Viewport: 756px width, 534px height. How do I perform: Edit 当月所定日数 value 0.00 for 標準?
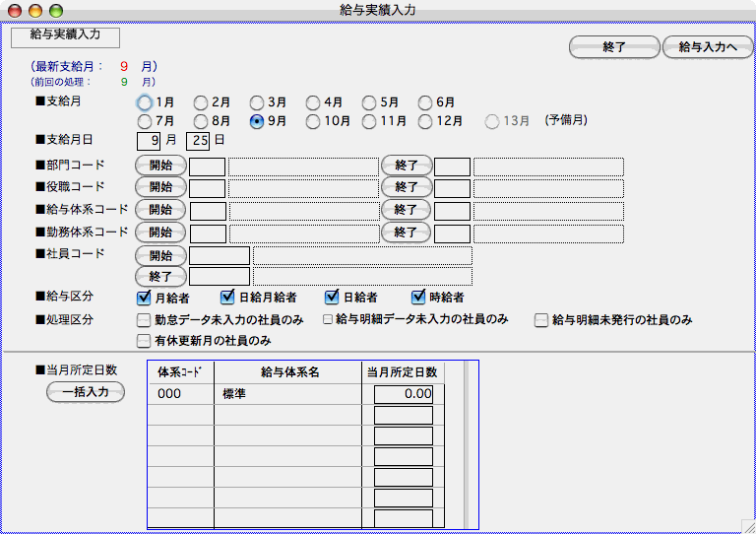(x=404, y=393)
